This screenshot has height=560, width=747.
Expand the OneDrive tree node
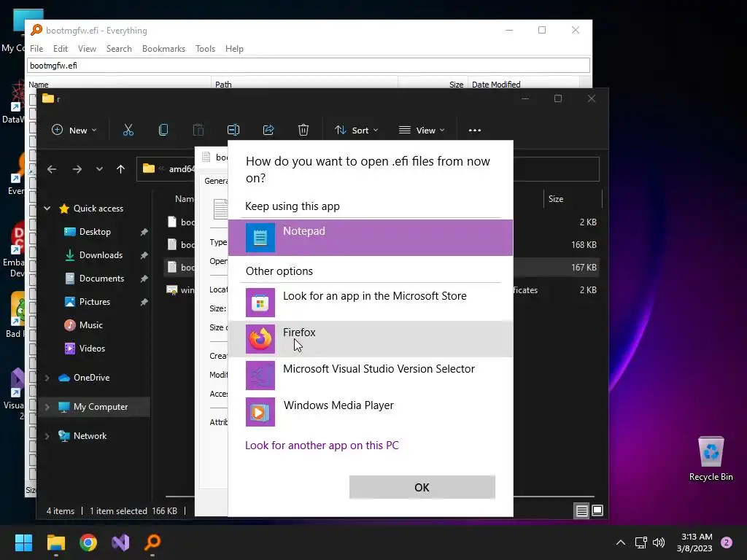47,378
